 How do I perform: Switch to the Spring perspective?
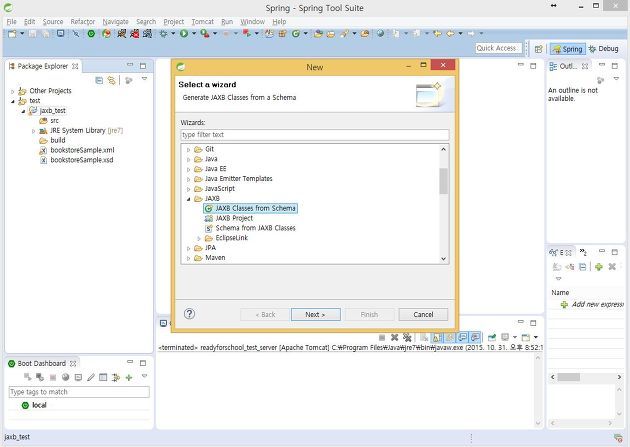[x=568, y=49]
